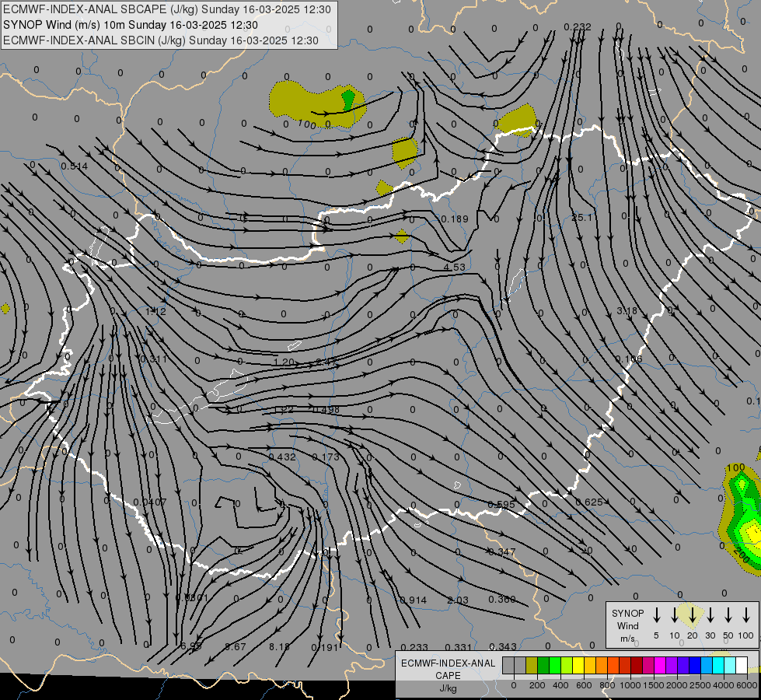Click the map value '0.331'

tap(458, 647)
